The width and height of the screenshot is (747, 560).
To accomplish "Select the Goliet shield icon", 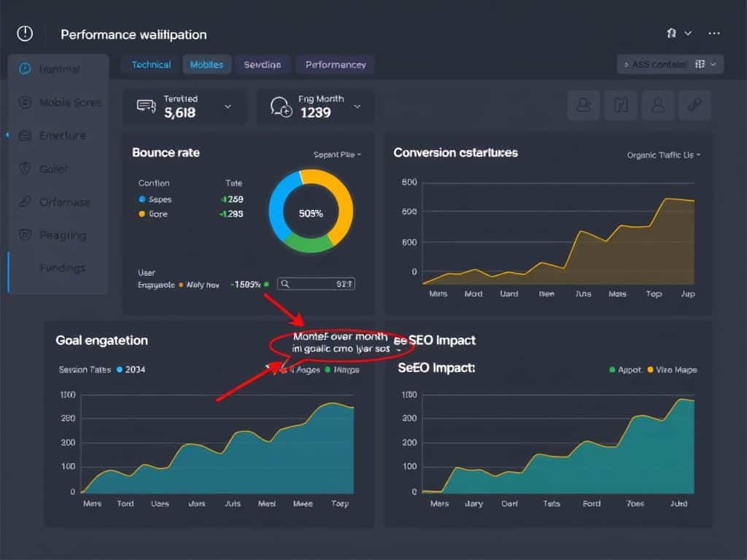I will click(x=24, y=168).
